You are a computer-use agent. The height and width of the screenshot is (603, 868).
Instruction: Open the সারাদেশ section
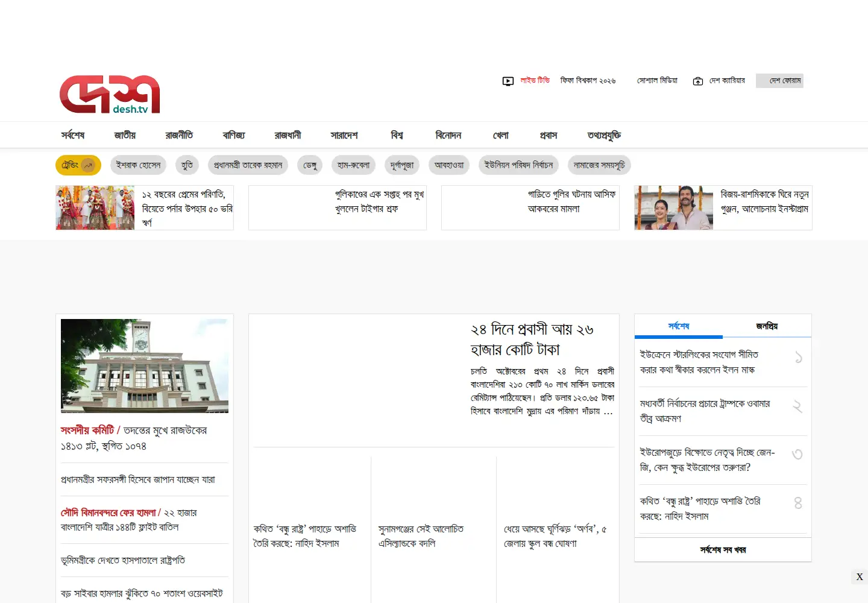point(344,135)
